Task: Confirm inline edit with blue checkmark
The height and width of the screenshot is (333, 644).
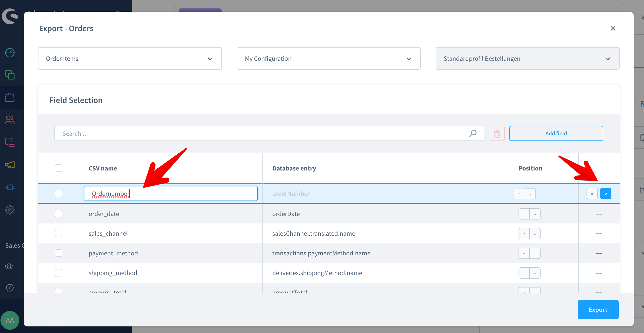Action: [x=606, y=194]
